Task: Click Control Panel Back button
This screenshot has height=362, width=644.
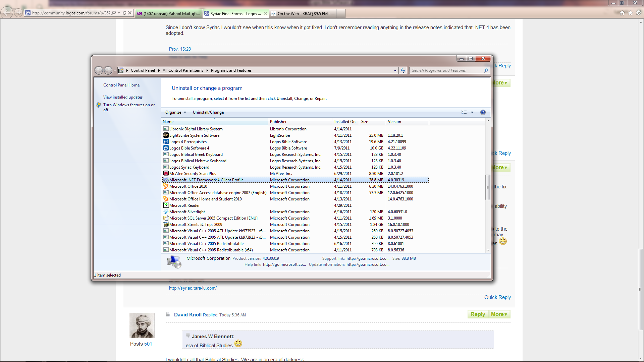Action: pyautogui.click(x=99, y=70)
